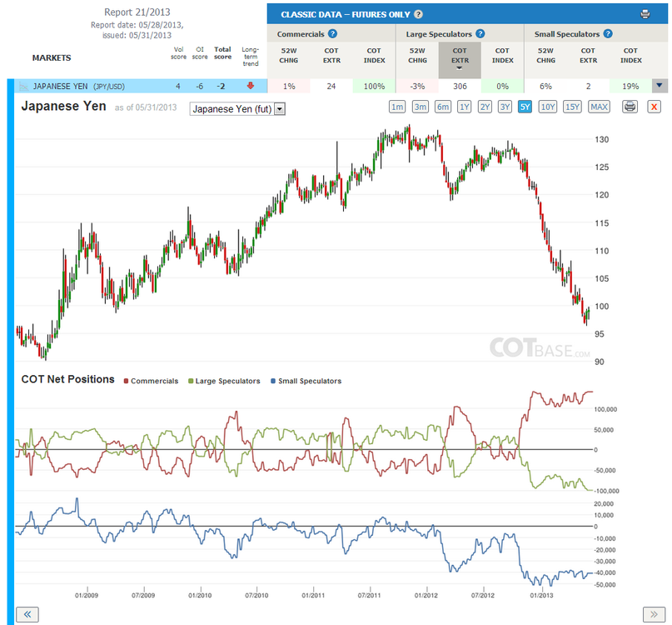Open help for Classic Data Futures Only
Viewport: 672px width, 625px height.
point(419,14)
